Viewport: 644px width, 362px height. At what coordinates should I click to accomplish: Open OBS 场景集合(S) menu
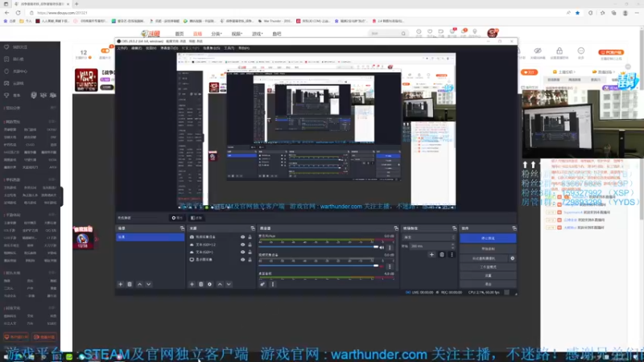tap(212, 48)
